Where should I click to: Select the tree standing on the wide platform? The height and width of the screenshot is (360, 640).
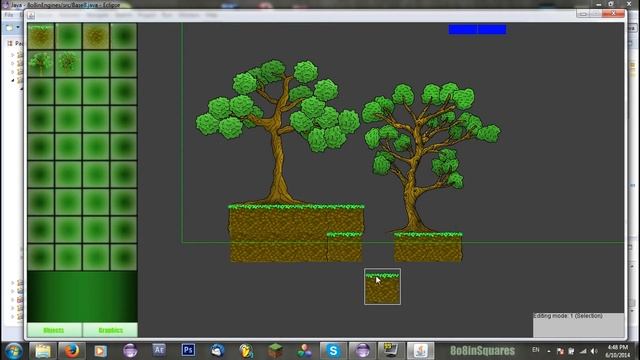278,131
